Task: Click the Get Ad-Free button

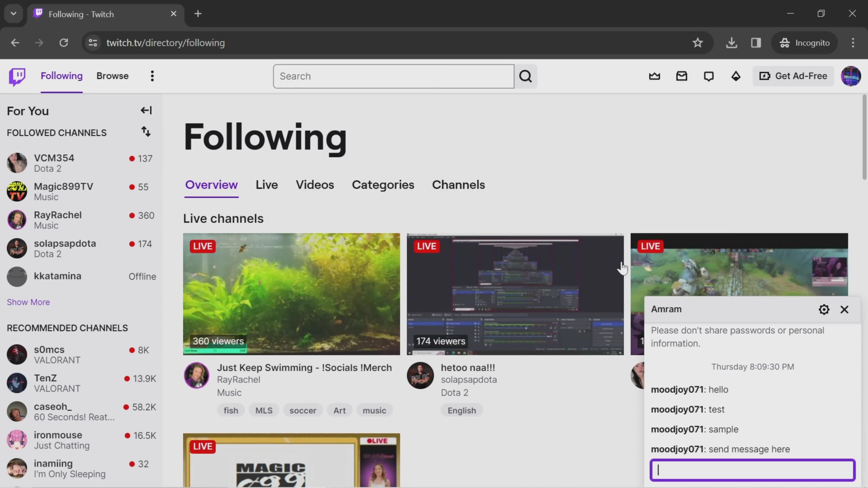Action: point(793,76)
